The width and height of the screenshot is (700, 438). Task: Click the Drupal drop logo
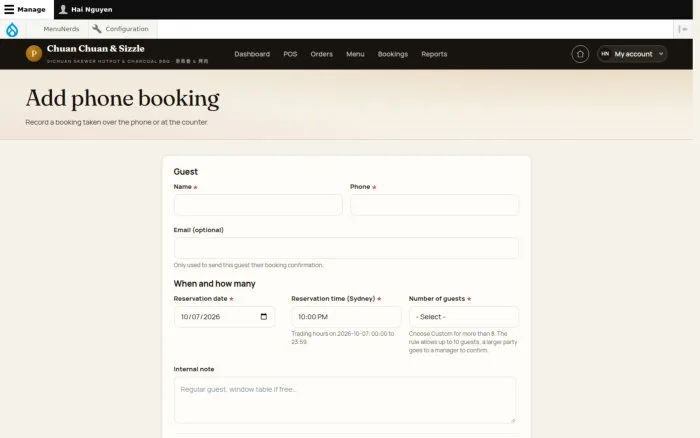point(12,29)
